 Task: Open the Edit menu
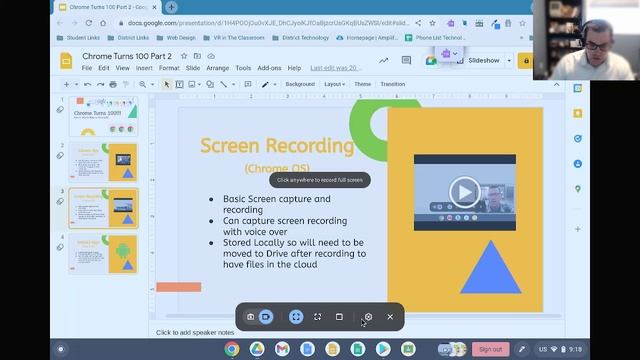click(104, 68)
